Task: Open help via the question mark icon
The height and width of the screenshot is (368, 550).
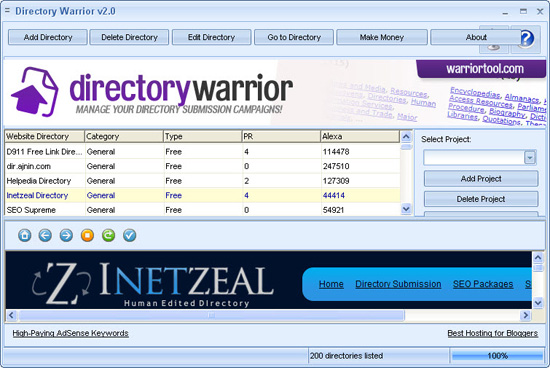Action: pos(527,39)
